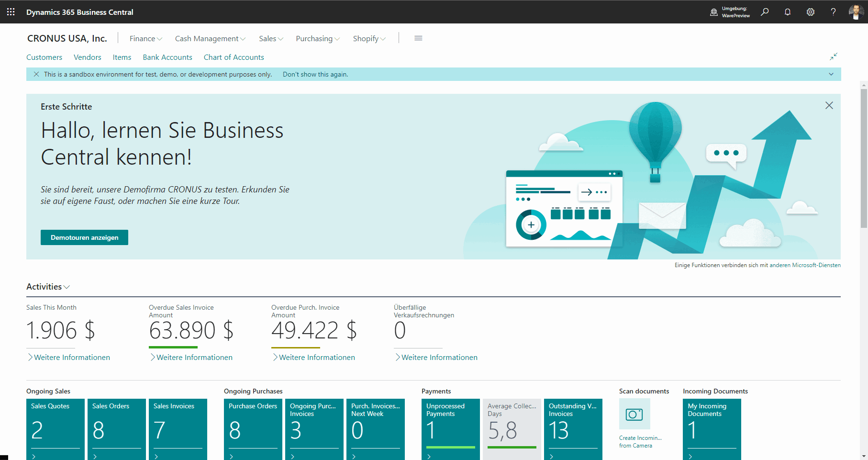Open the Purchase Orders tile showing 8
Image resolution: width=868 pixels, height=460 pixels.
[253, 429]
